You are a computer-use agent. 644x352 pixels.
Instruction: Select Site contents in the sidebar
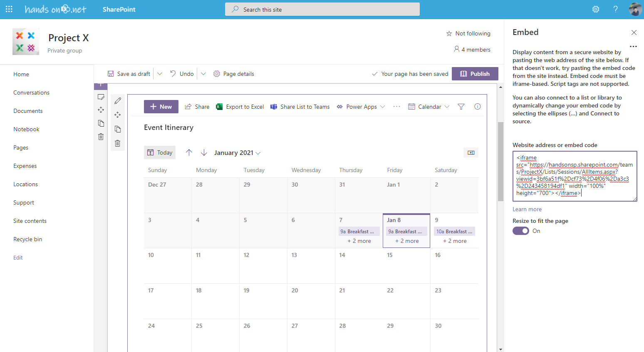30,221
